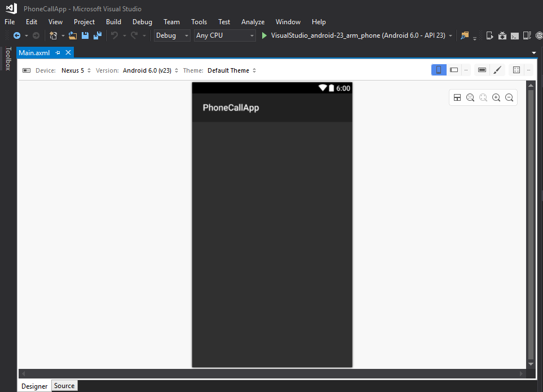Open the Project menu
This screenshot has width=543, height=392.
pyautogui.click(x=84, y=22)
